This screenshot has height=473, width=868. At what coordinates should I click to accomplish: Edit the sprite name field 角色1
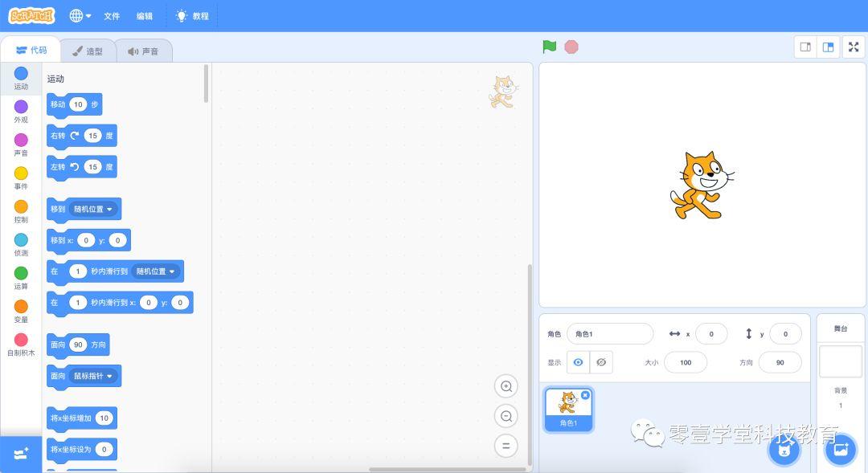coord(610,333)
